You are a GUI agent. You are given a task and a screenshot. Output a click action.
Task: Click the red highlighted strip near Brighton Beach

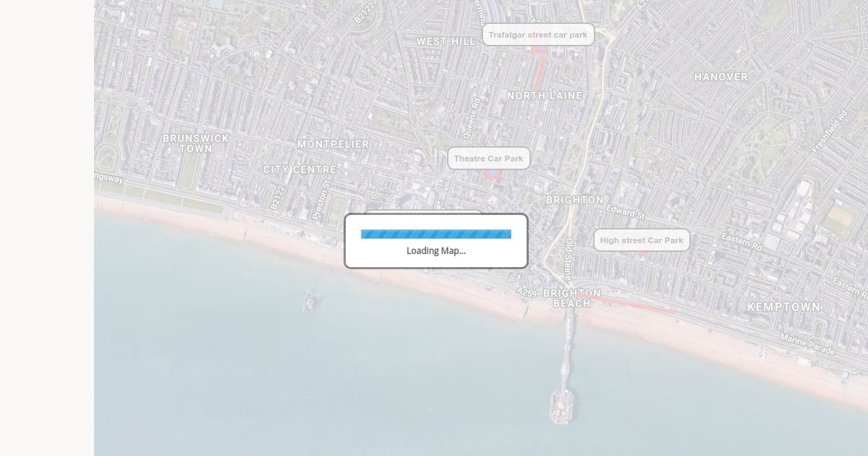point(637,305)
